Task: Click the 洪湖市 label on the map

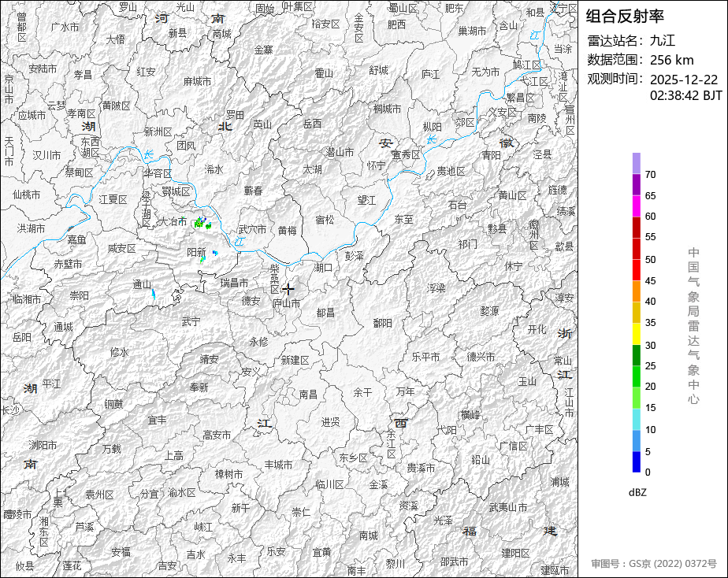Action: [x=31, y=228]
